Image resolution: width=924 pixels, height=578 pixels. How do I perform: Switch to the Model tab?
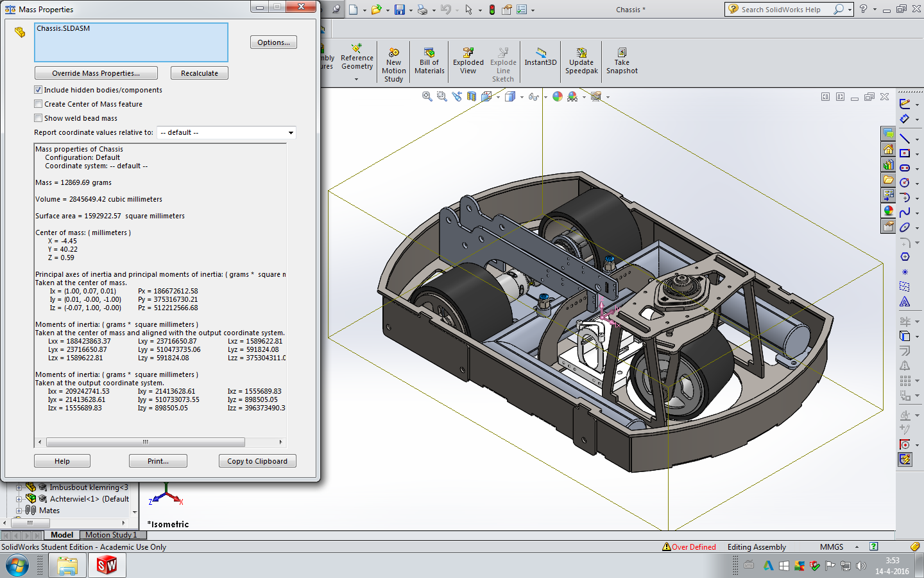point(62,535)
